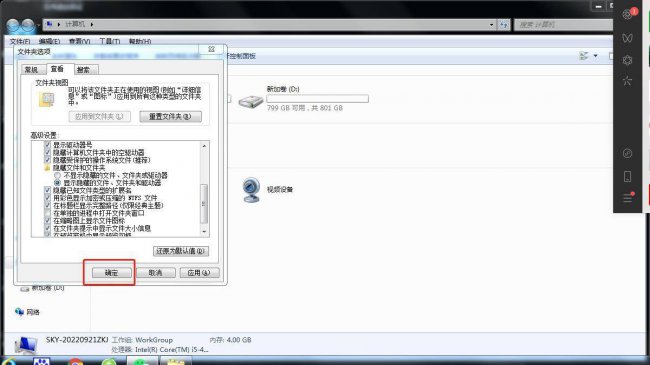Toggle 显示驱动器号 checkbox

47,145
